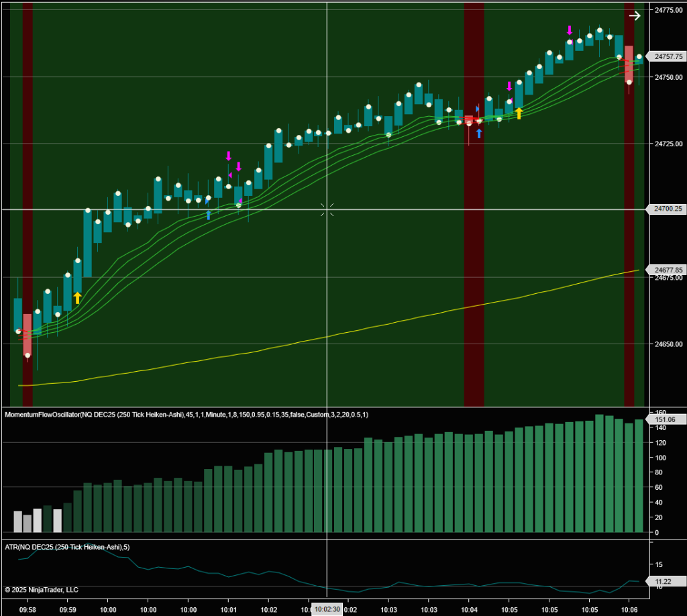This screenshot has height=616, width=687.
Task: Click the ATR(NQ DEC25) indicator label
Action: click(67, 547)
